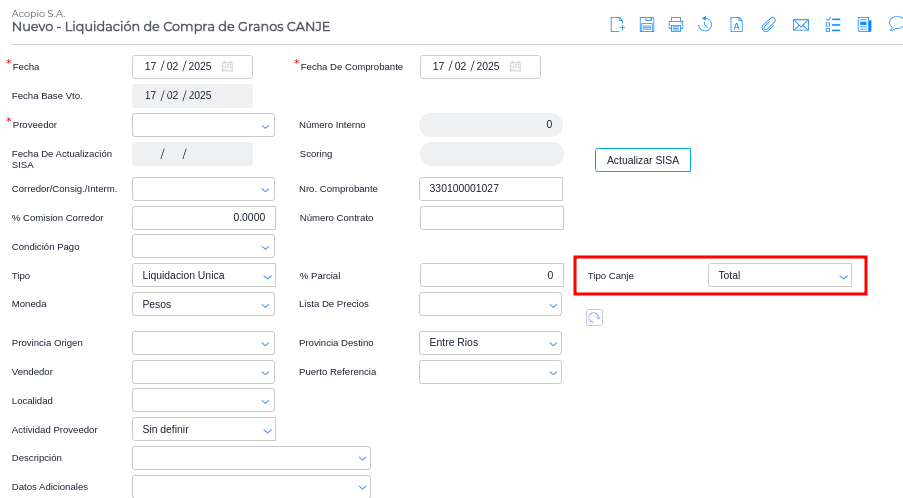903x498 pixels.
Task: Click the Nro. Comprobante input field
Action: coord(490,189)
